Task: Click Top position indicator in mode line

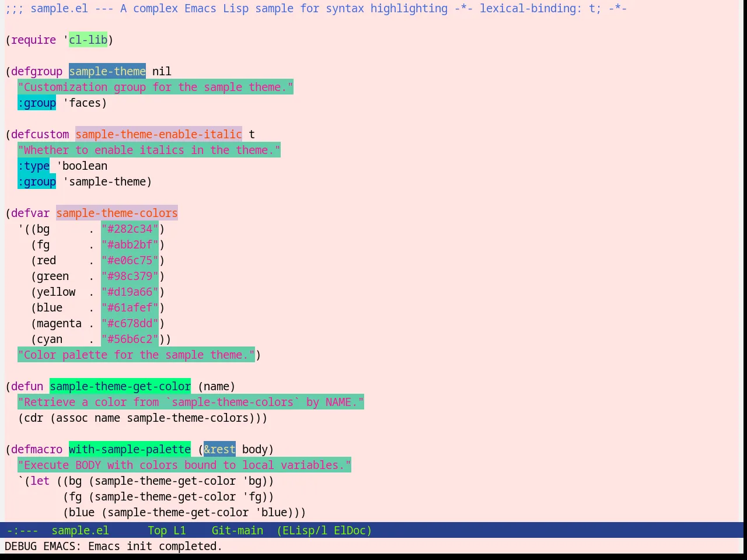Action: click(157, 530)
